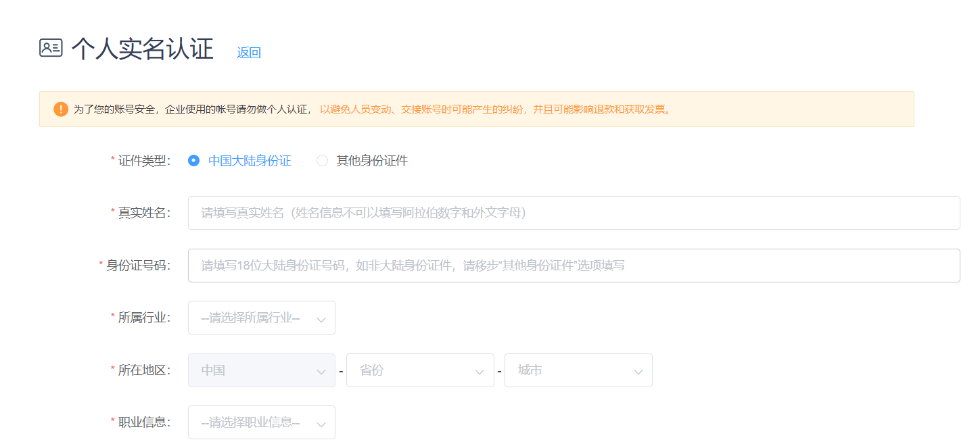Open the 所属行业 industry dropdown

pos(261,318)
